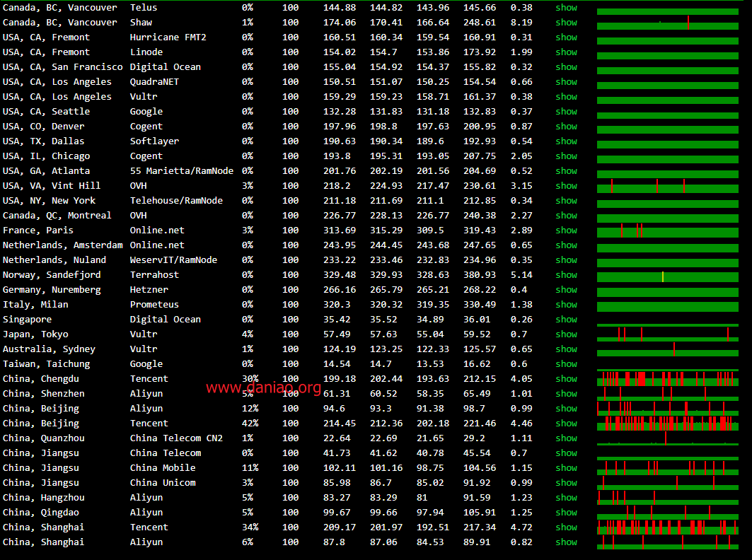Select the 'Norway, Sandefjord' location text

click(x=52, y=275)
